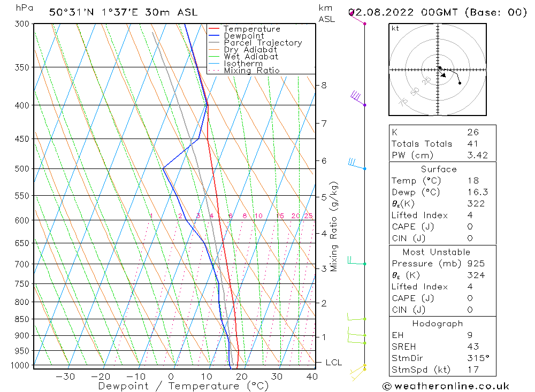Click the '950' pressure level label
Image resolution: width=535 pixels, height=392 pixels.
[x=22, y=351]
